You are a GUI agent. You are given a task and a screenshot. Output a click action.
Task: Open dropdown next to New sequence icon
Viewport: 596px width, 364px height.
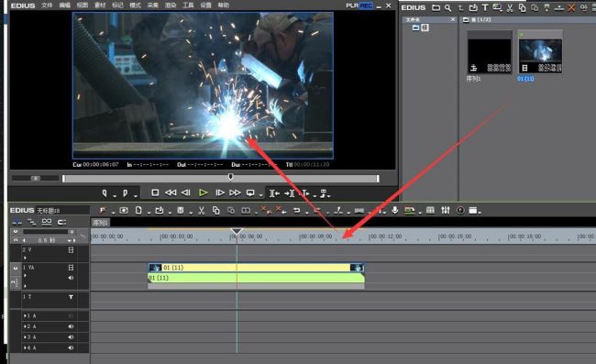[149, 213]
